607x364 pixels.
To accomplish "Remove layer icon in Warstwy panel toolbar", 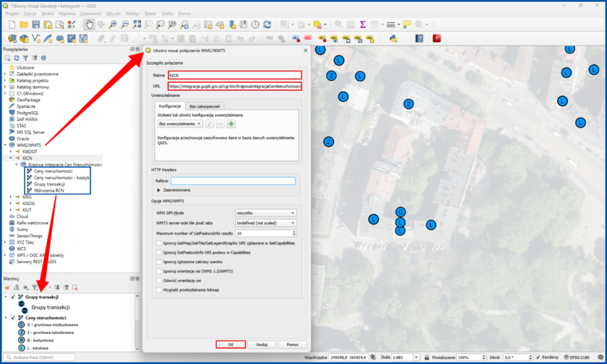I will (75, 288).
